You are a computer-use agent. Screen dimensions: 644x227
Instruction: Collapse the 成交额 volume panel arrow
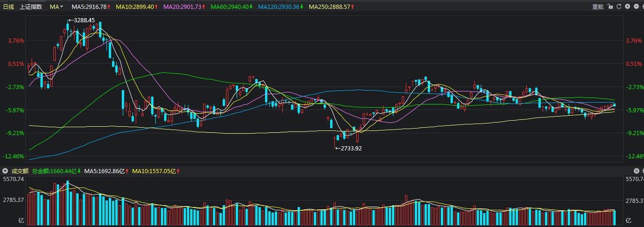point(5,171)
